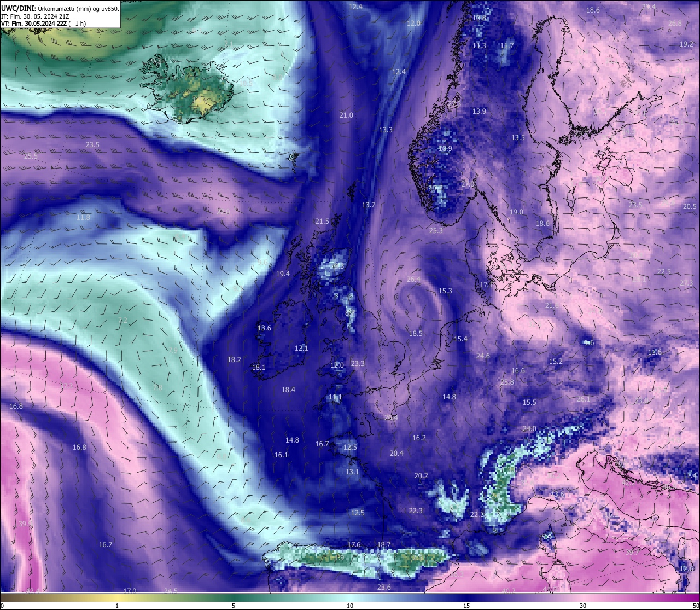Click the UWC/DINI Úrkomumætti title text
Viewport: 700px width, 610px height.
[x=60, y=9]
